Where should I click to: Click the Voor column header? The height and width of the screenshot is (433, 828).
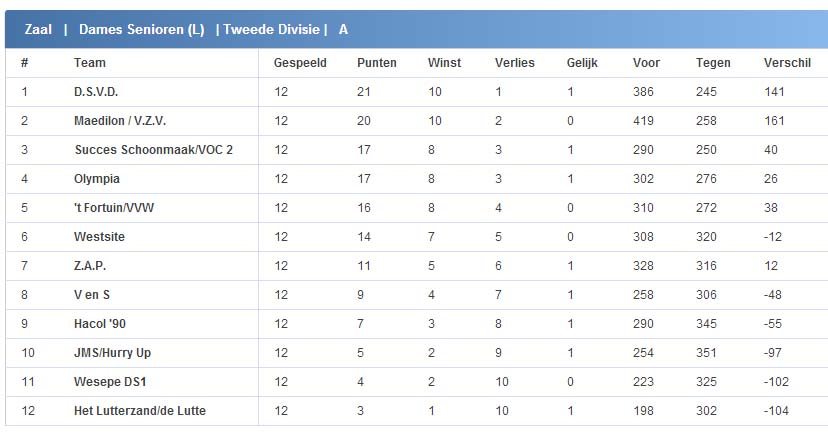[x=646, y=63]
